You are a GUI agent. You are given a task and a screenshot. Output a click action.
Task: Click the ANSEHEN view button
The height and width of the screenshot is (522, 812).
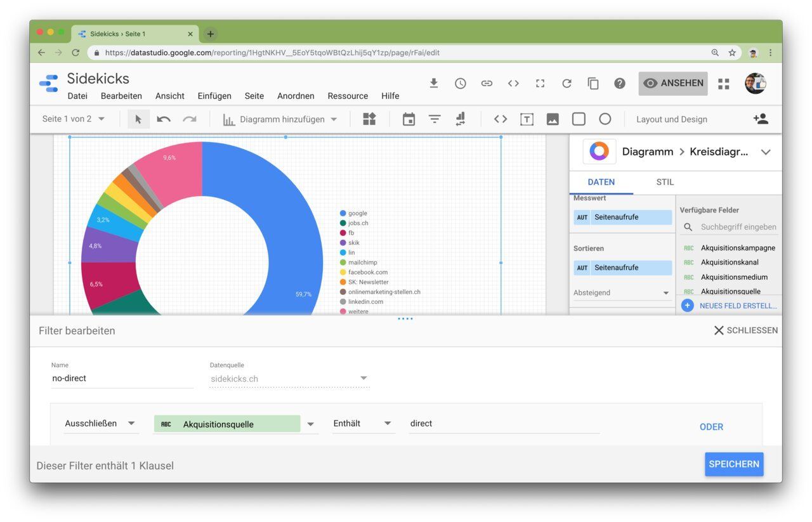(673, 83)
